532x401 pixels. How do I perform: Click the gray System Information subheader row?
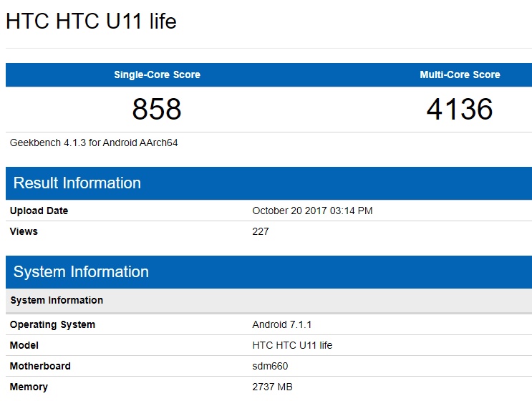tap(269, 301)
